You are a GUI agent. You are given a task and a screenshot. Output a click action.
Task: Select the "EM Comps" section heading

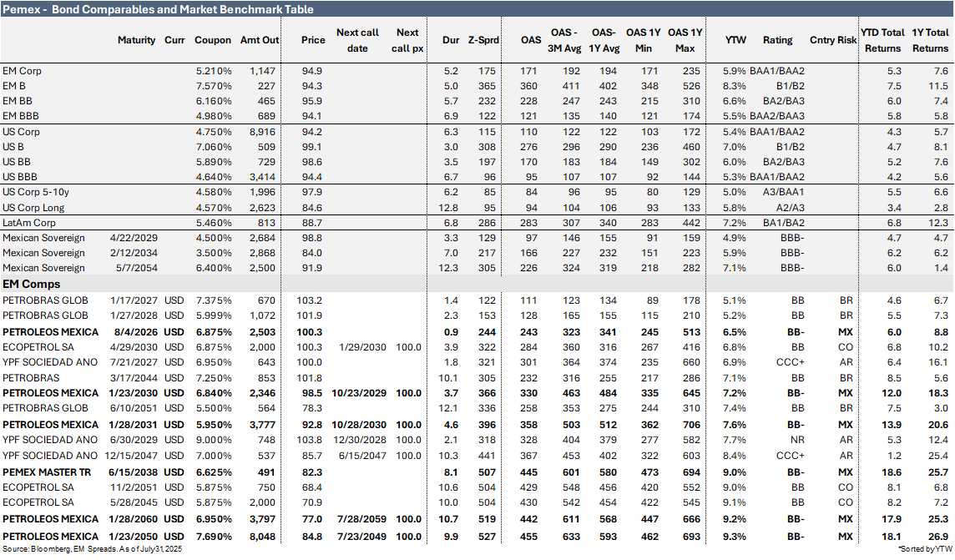(x=31, y=285)
